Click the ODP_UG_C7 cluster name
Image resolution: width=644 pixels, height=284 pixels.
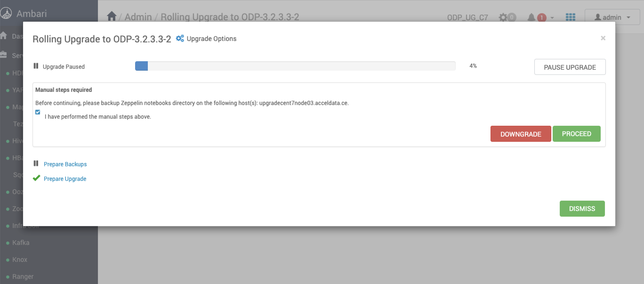[x=467, y=17]
